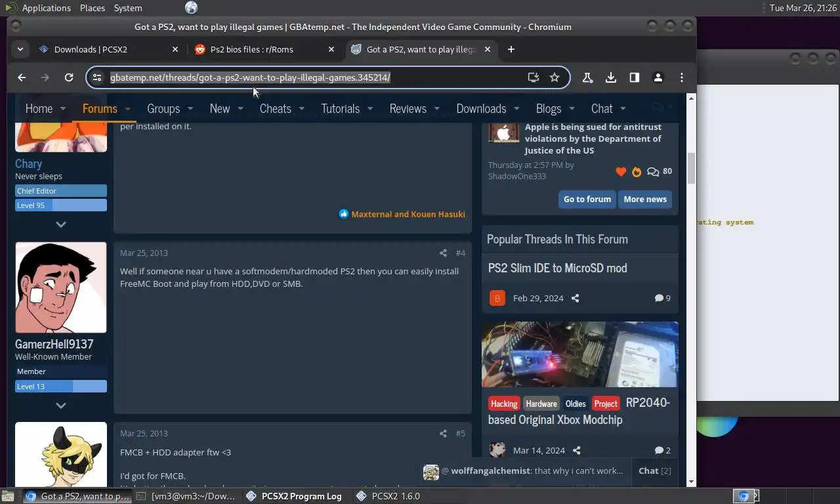840x504 pixels.
Task: Expand the New menu arrow
Action: coord(240,109)
